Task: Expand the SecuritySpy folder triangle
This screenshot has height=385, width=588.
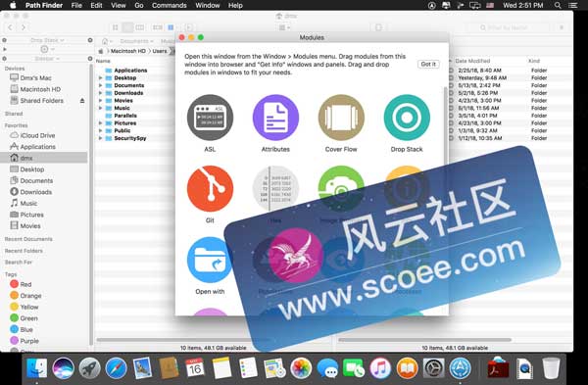Action: tap(100, 138)
